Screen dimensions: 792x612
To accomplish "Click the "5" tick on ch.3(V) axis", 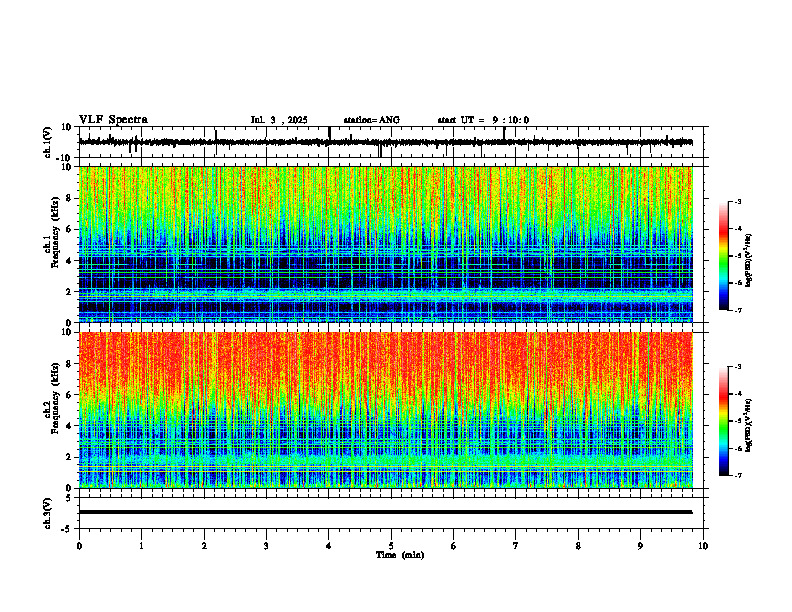I will [x=70, y=498].
